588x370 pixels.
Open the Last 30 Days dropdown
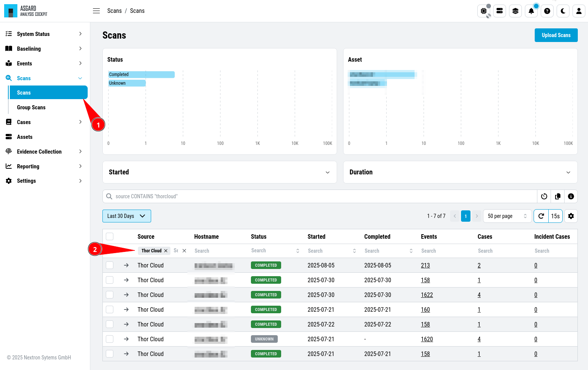pyautogui.click(x=127, y=216)
